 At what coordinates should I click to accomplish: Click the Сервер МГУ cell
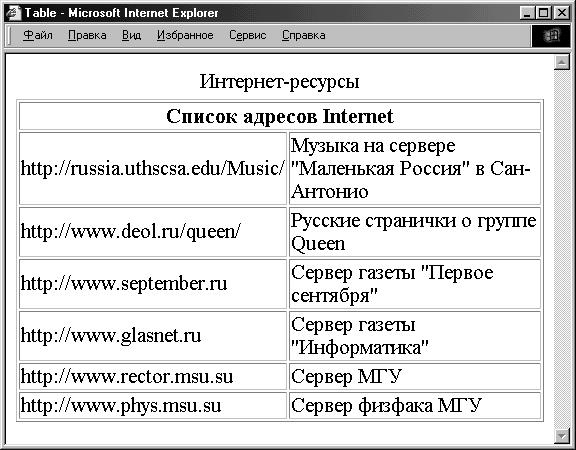click(x=415, y=377)
